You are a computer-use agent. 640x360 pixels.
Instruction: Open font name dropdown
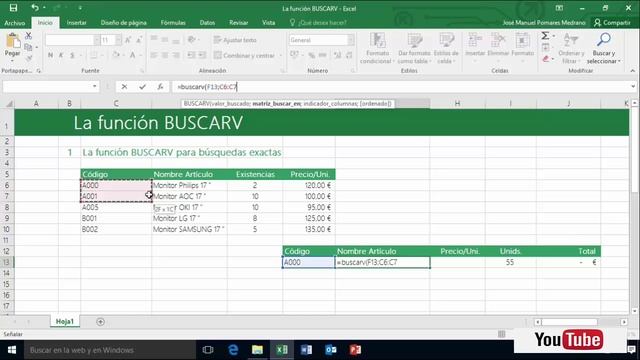[97, 40]
